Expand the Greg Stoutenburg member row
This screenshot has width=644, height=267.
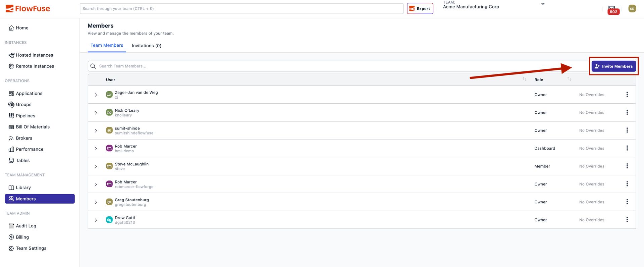tap(96, 202)
